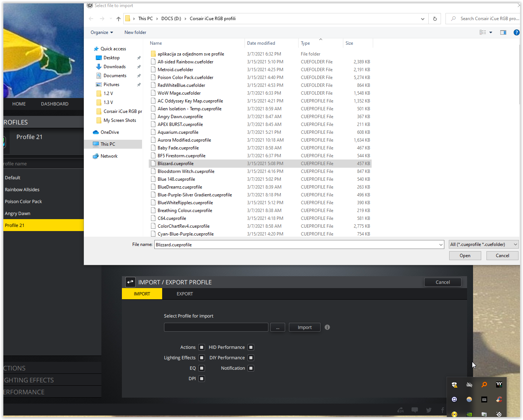Image resolution: width=523 pixels, height=420 pixels.
Task: Toggle the HID Performance checkbox
Action: [251, 347]
